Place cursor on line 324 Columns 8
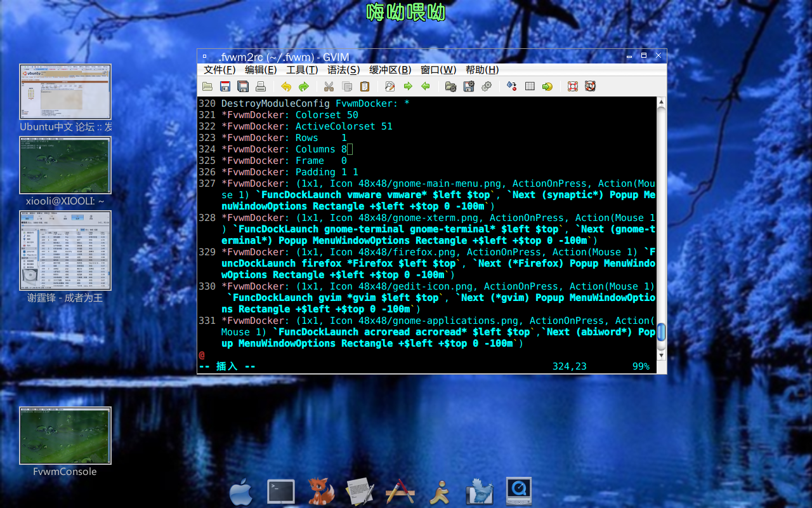The width and height of the screenshot is (812, 508). (284, 149)
